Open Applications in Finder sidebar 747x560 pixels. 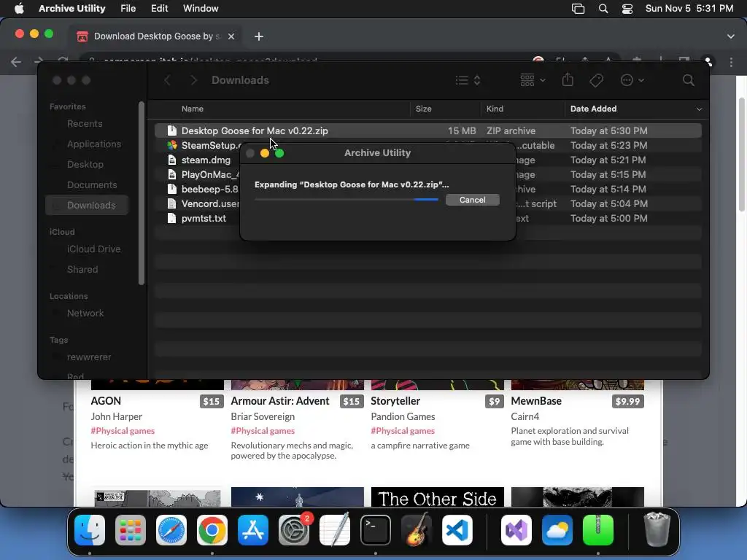click(94, 144)
